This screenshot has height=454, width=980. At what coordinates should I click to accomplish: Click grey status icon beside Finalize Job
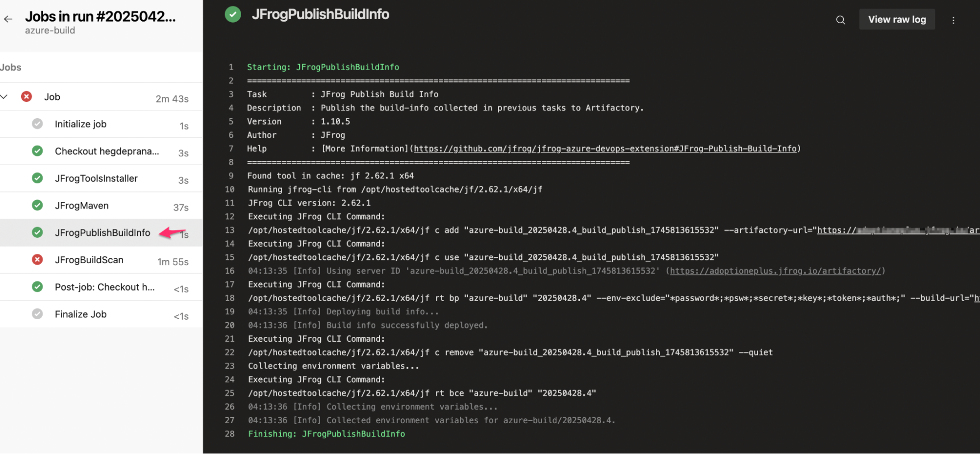(x=37, y=314)
